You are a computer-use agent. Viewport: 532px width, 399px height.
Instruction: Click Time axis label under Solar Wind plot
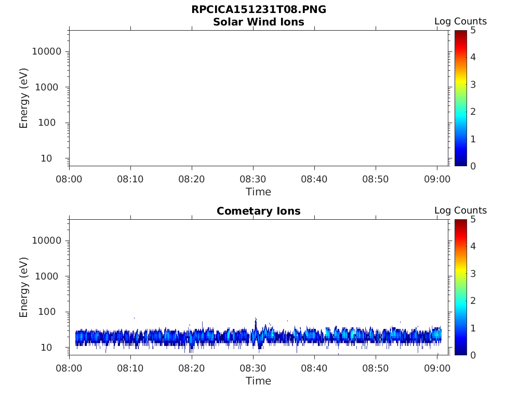259,192
